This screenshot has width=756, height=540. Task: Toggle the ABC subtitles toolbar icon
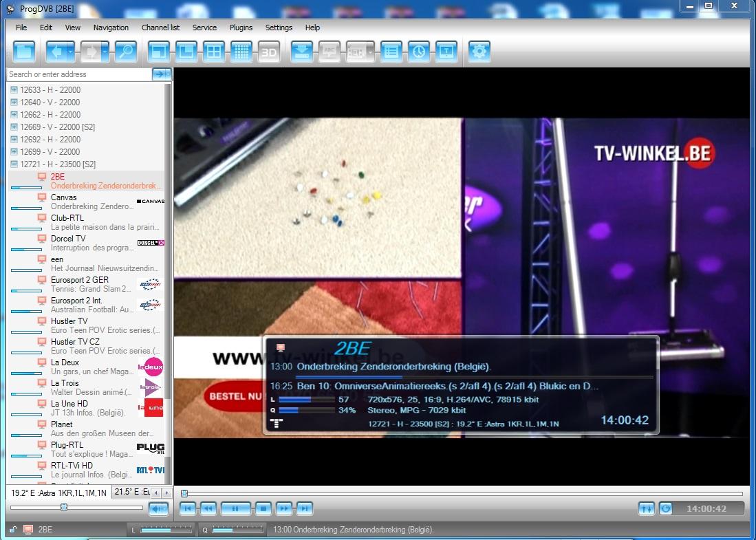pos(330,52)
